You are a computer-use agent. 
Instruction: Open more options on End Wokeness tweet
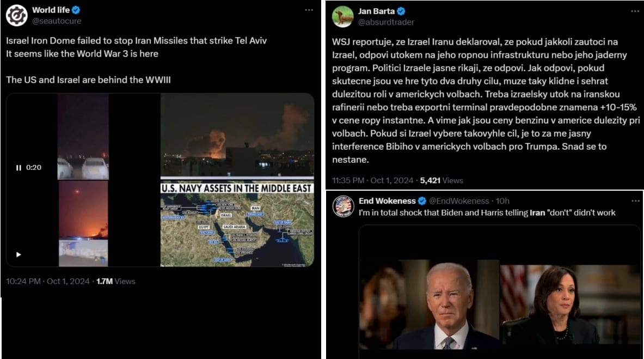(635, 201)
